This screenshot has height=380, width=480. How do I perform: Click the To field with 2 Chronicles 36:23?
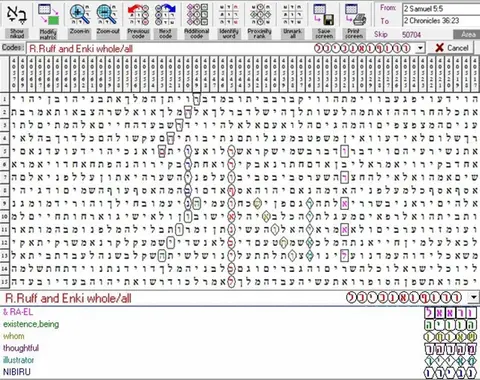[441, 21]
